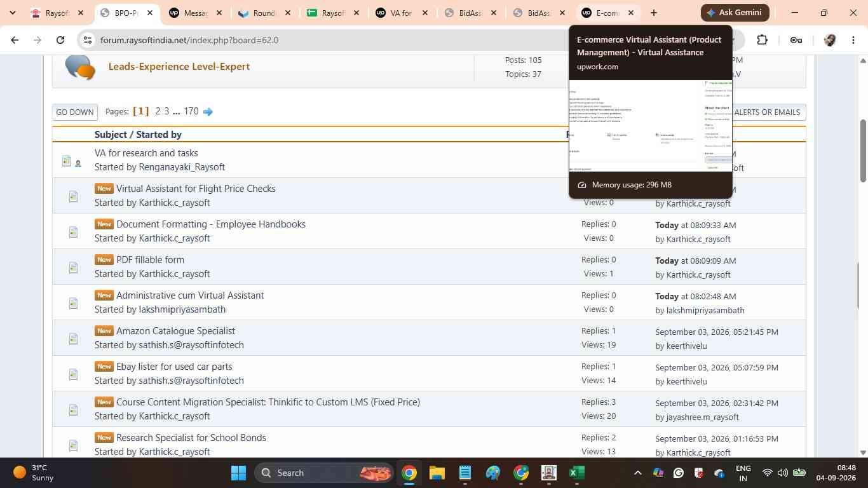Click the site information icon in address bar
This screenshot has width=868, height=488.
pos(88,40)
